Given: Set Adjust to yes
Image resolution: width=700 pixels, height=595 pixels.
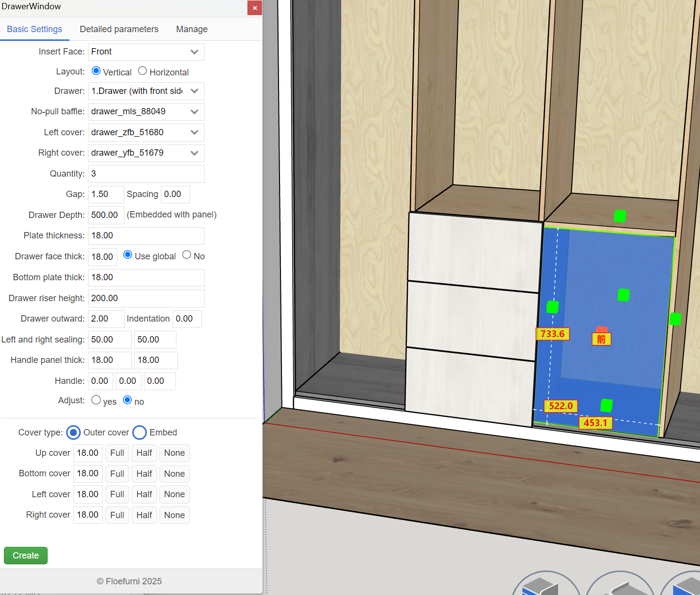Looking at the screenshot, I should 96,400.
